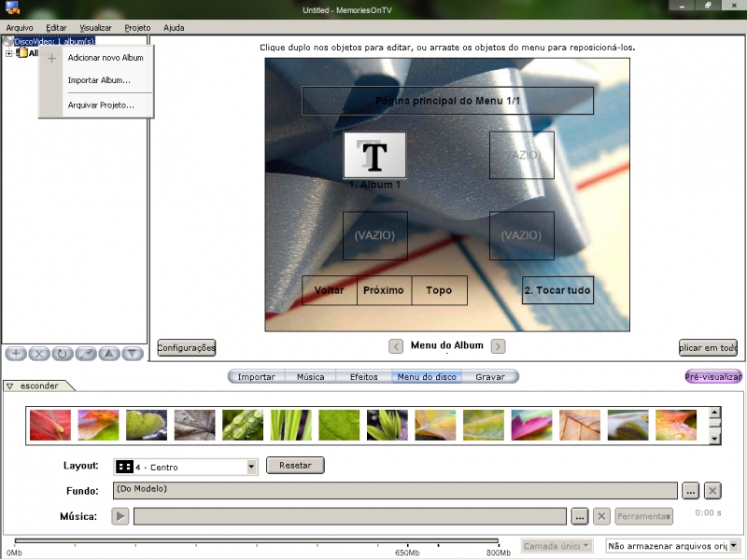The image size is (747, 560).
Task: Open the Layout dropdown
Action: [251, 467]
